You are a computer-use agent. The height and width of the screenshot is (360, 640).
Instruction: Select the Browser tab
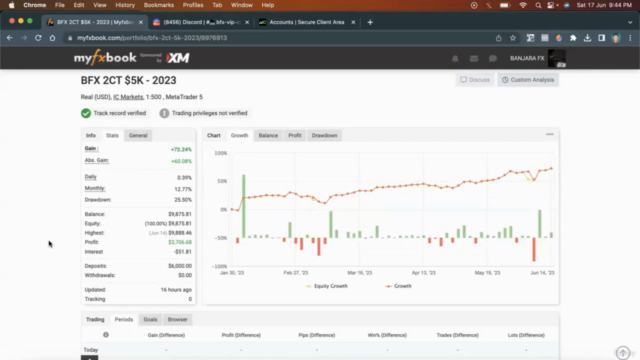click(x=178, y=320)
